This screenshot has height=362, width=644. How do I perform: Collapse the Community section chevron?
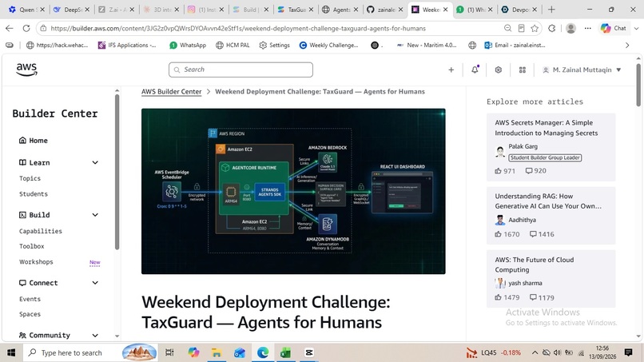95,336
